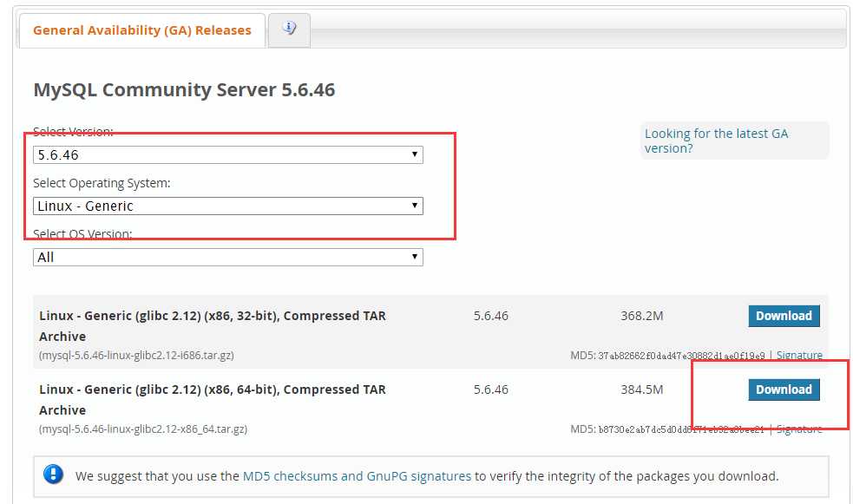
Task: Download the 64-bit Compressed TAR Archive
Action: click(784, 389)
